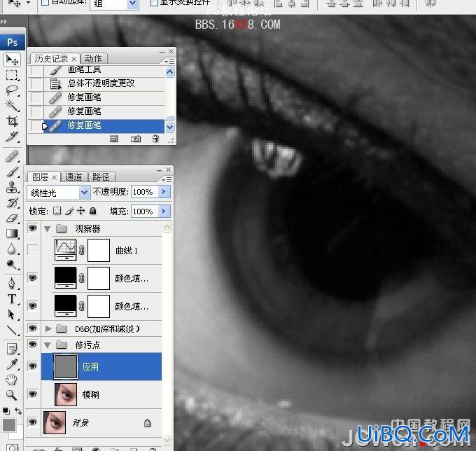
Task: Select the Notes tool
Action: pos(12,349)
